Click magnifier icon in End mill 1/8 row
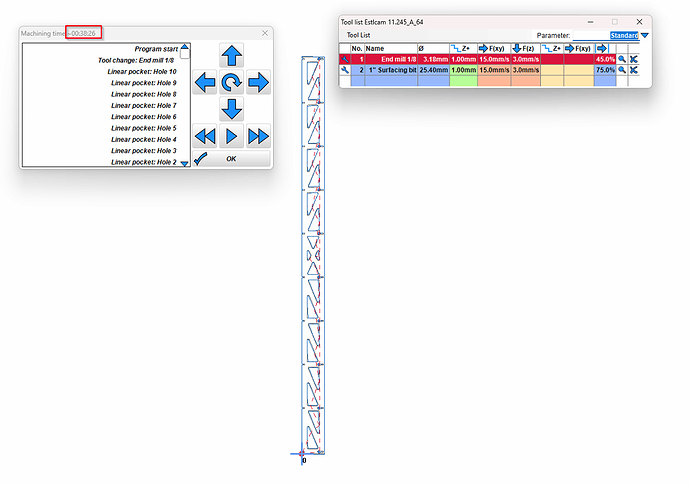The image size is (690, 485). coord(622,59)
